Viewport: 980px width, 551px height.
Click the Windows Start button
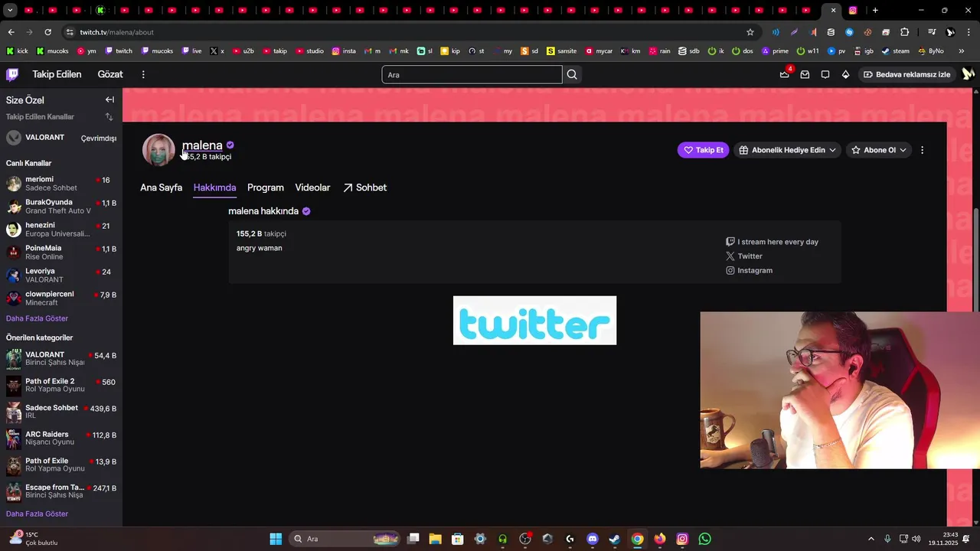276,539
